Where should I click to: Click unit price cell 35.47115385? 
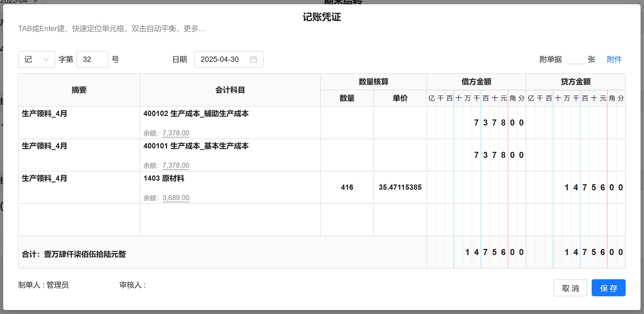click(400, 187)
